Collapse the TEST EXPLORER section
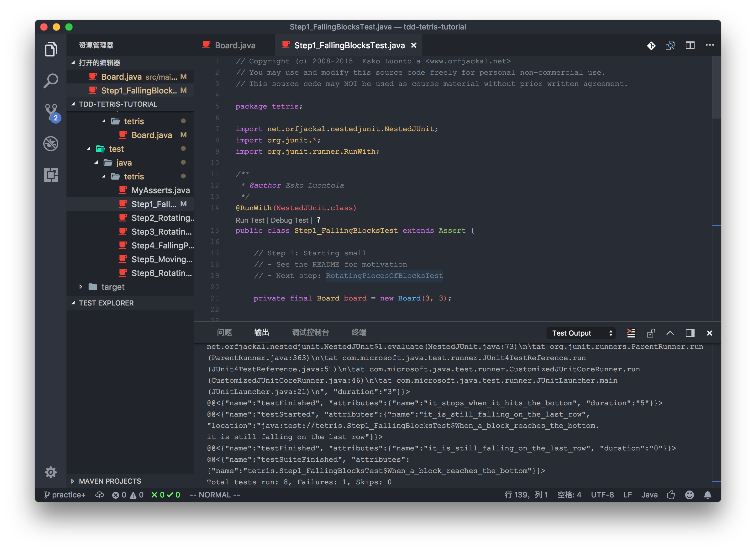This screenshot has width=756, height=552. click(x=73, y=303)
